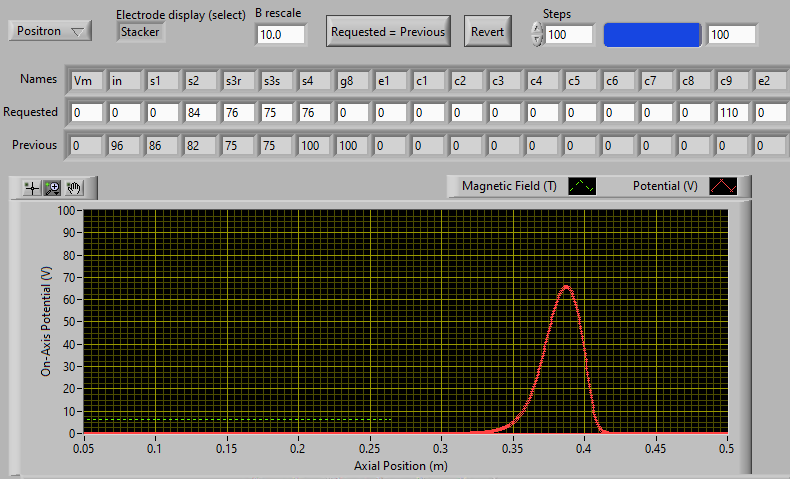The image size is (790, 479).
Task: Click the Requested Vm field
Action: [85, 113]
